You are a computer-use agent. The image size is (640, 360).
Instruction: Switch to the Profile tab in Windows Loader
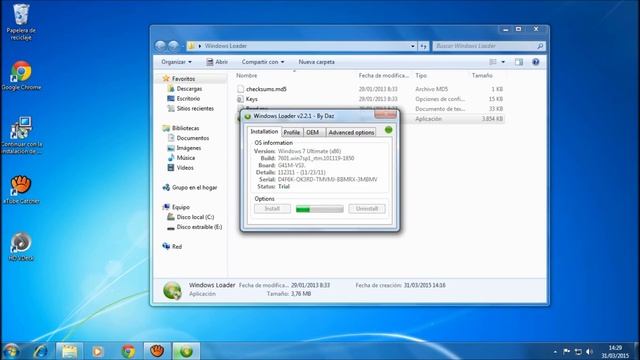pos(292,132)
